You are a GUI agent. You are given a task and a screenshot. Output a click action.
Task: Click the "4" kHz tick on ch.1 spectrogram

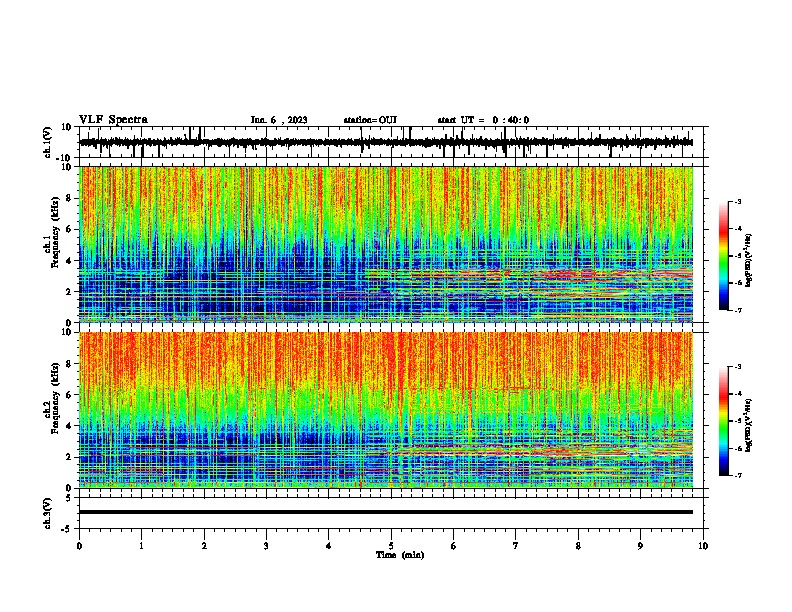click(x=70, y=261)
